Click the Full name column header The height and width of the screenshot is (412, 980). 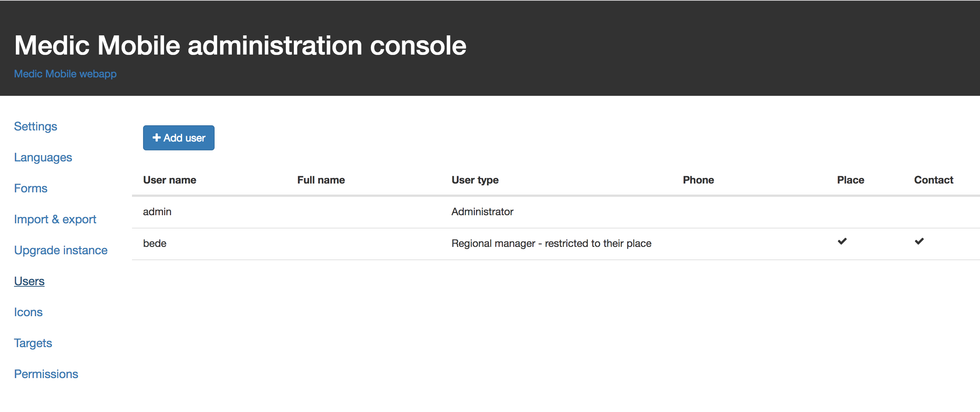tap(321, 180)
